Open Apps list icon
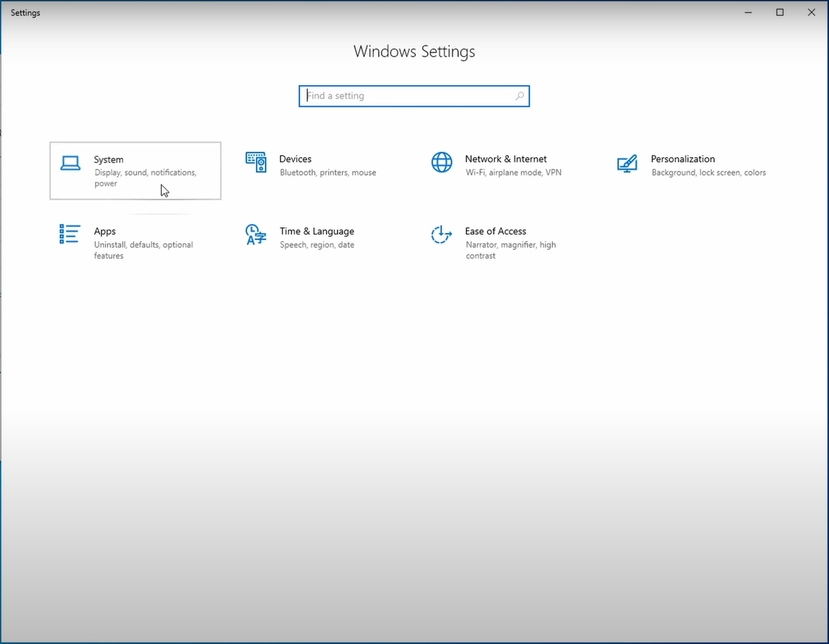Screen dimensions: 829x644 click(x=70, y=234)
